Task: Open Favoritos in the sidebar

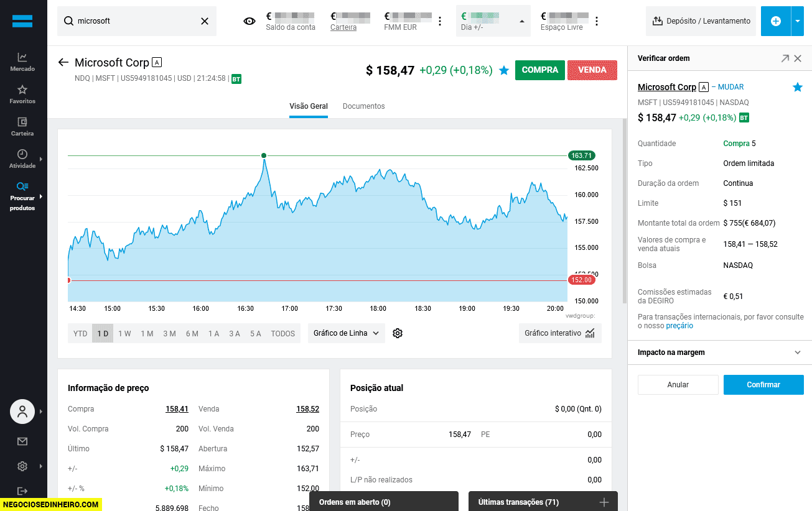Action: click(22, 94)
